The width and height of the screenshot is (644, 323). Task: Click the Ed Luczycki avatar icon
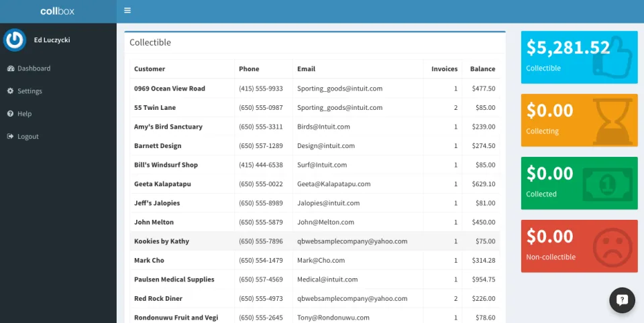coord(15,40)
